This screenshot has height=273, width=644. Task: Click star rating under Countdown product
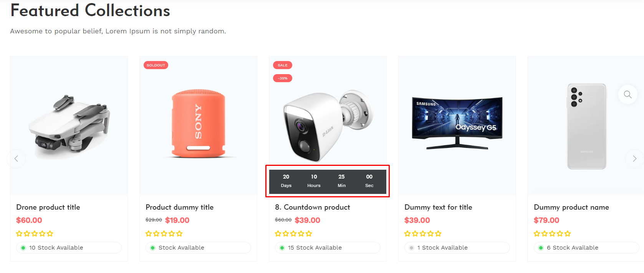293,233
